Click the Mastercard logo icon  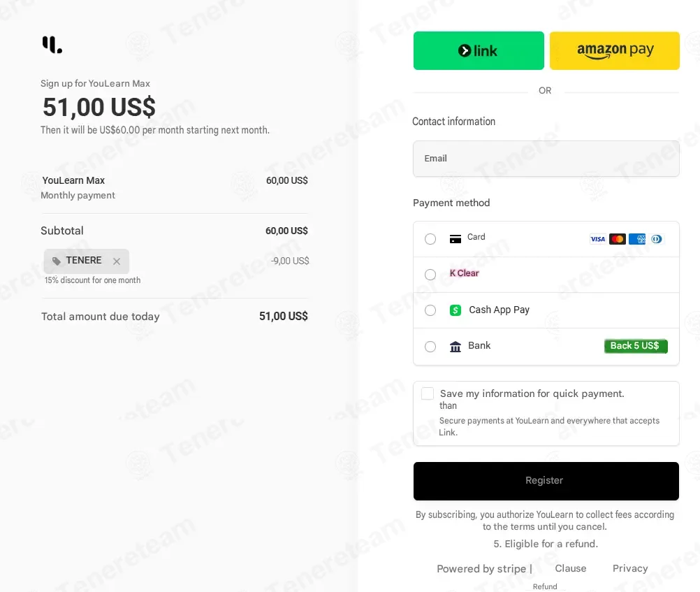618,239
